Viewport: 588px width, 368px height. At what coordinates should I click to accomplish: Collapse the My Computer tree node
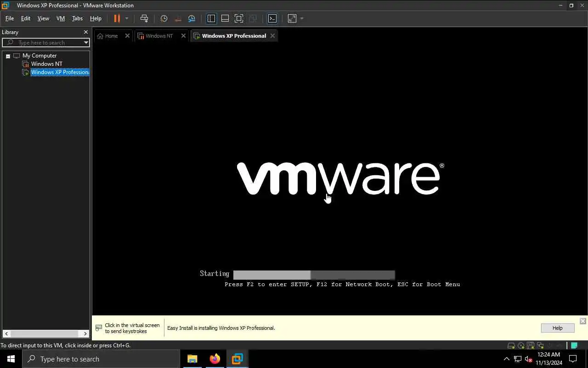[8, 56]
